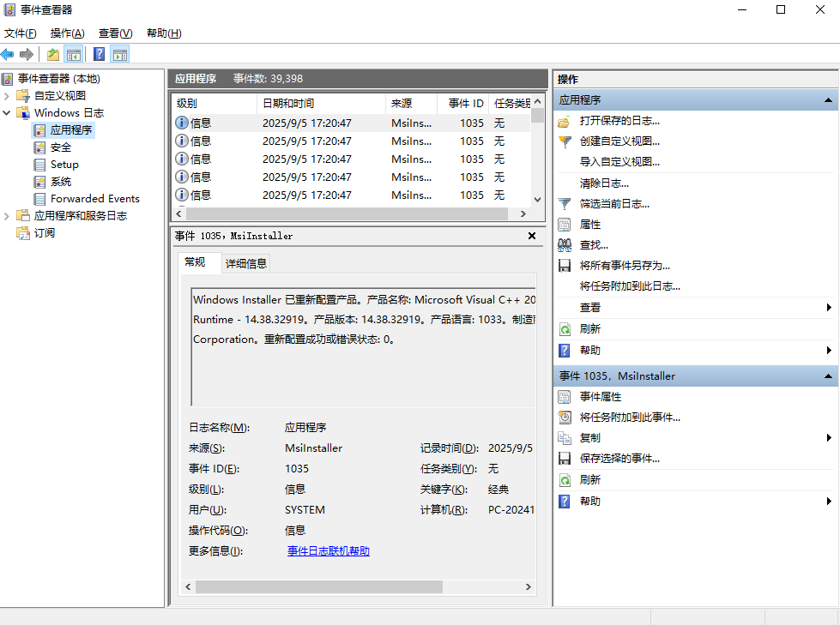Select 事件查看器 (本地) root node
This screenshot has height=625, width=840.
click(x=59, y=79)
